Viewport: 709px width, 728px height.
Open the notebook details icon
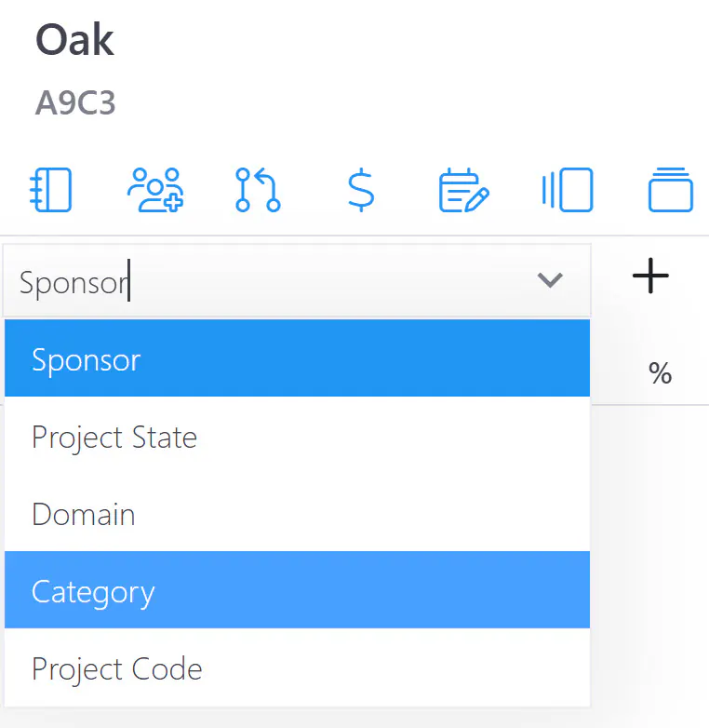(x=50, y=190)
